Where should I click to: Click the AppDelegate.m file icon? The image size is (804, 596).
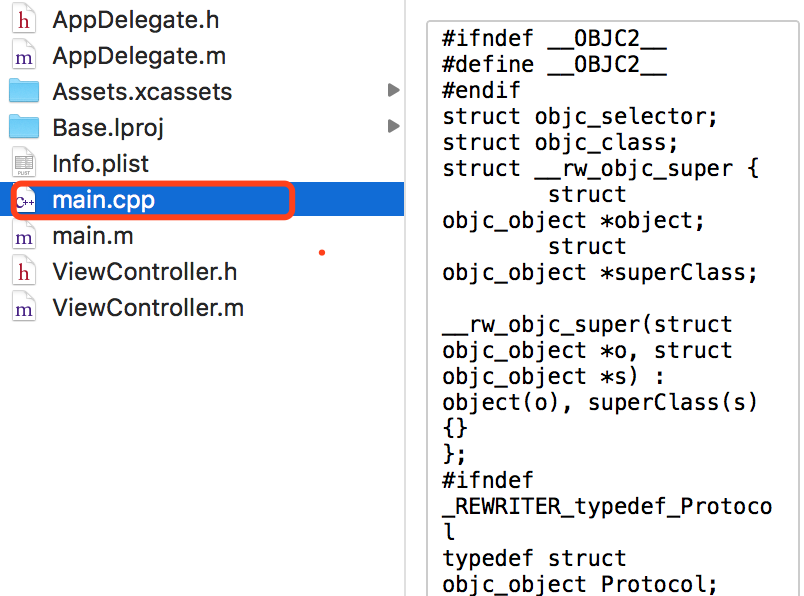click(24, 55)
